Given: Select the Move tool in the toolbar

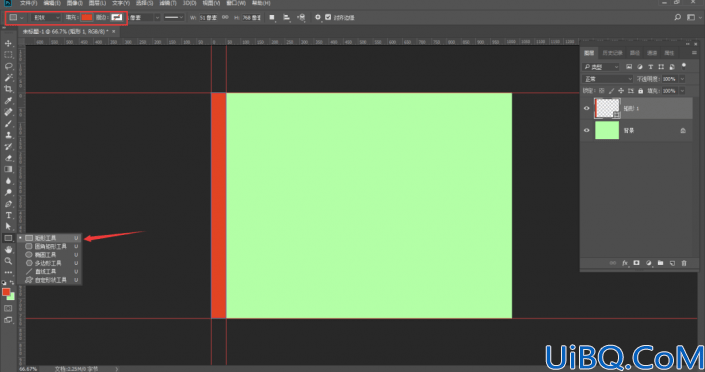Looking at the screenshot, I should 8,43.
